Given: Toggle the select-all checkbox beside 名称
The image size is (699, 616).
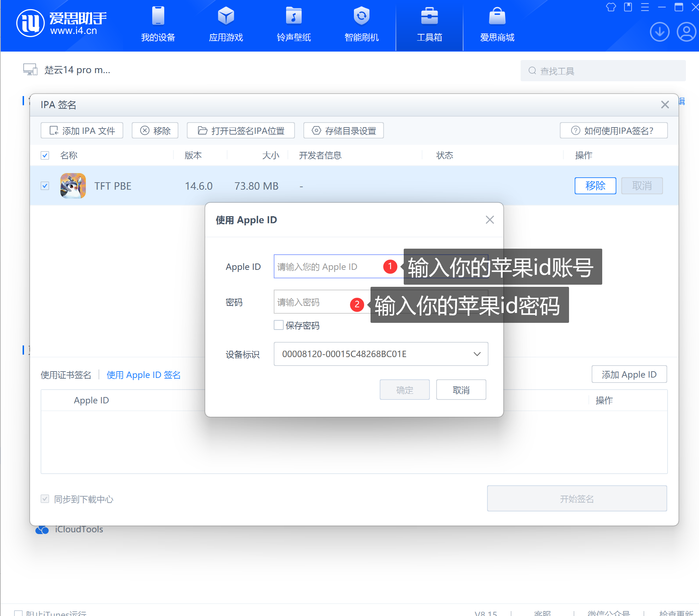Looking at the screenshot, I should click(45, 155).
